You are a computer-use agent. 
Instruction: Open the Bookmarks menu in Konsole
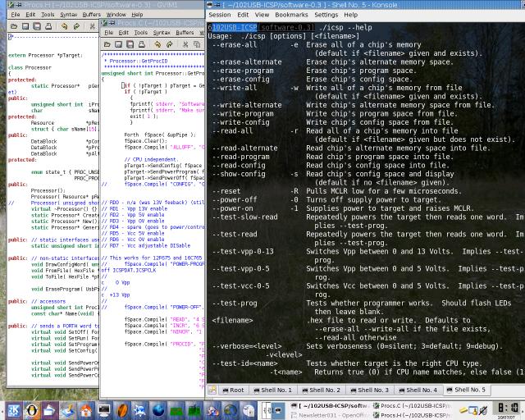pos(291,15)
